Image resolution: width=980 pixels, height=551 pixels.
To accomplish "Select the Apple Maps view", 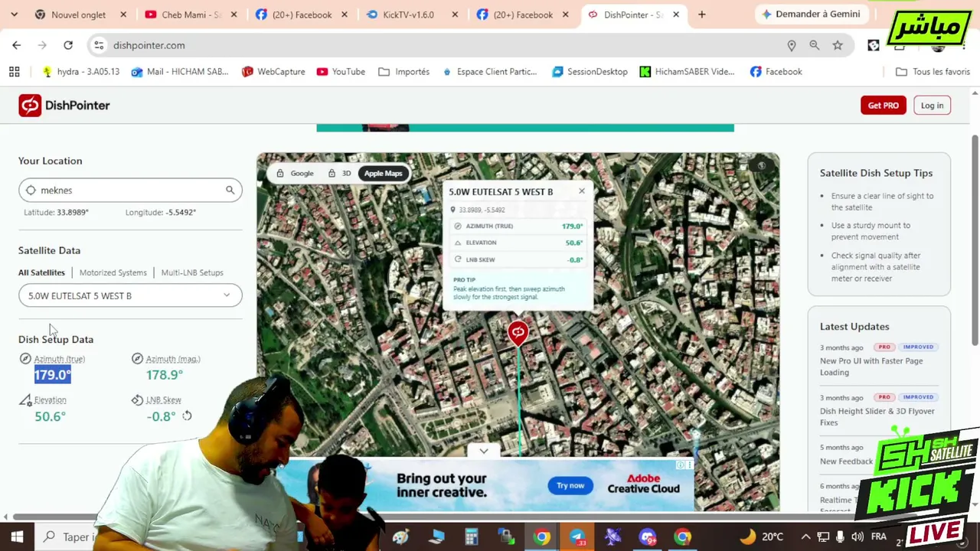I will (383, 173).
